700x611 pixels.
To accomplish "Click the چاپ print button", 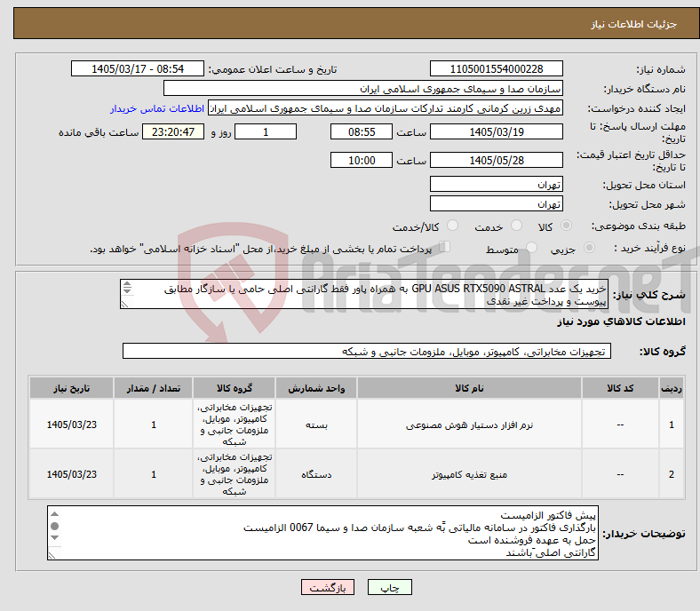I will pos(389,587).
